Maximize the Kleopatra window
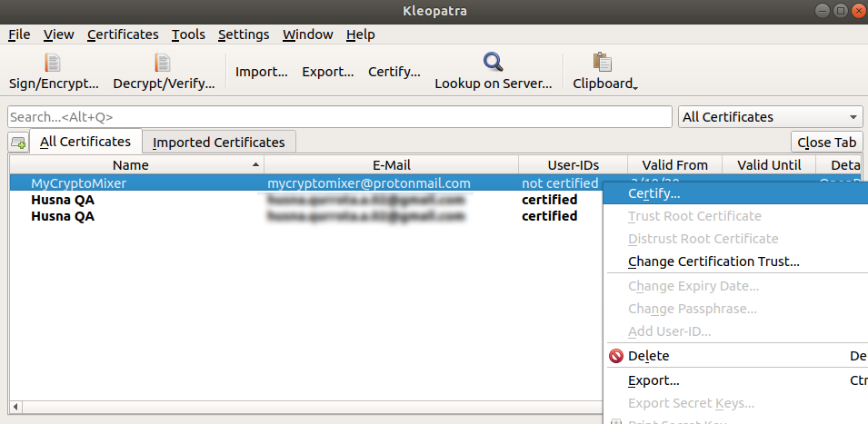This screenshot has height=424, width=868. [x=841, y=11]
